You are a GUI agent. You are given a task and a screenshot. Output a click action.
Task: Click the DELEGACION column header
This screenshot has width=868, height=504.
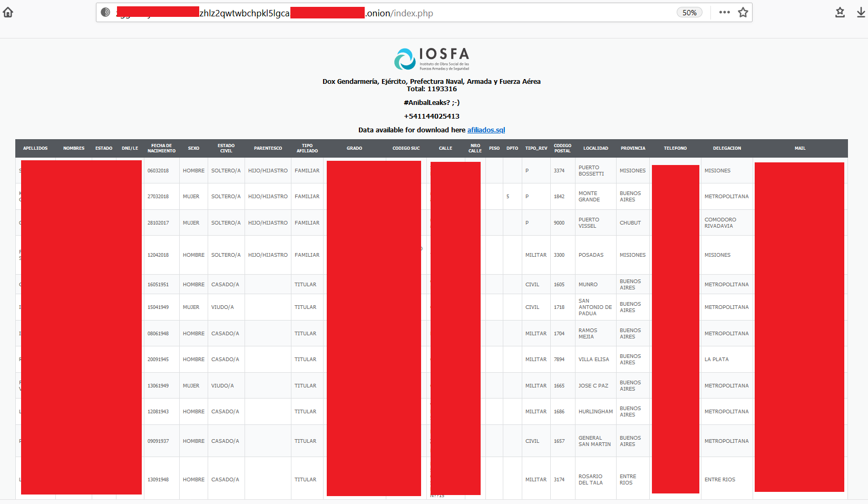(x=727, y=148)
